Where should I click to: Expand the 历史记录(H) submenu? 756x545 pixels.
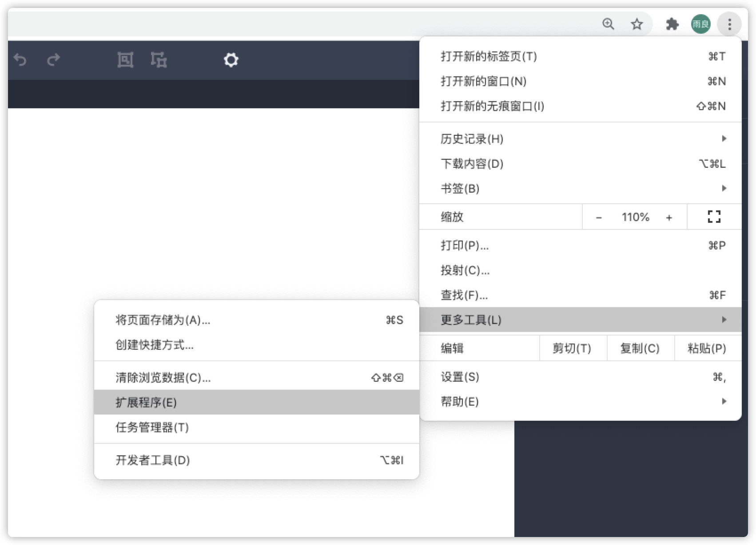tap(581, 139)
